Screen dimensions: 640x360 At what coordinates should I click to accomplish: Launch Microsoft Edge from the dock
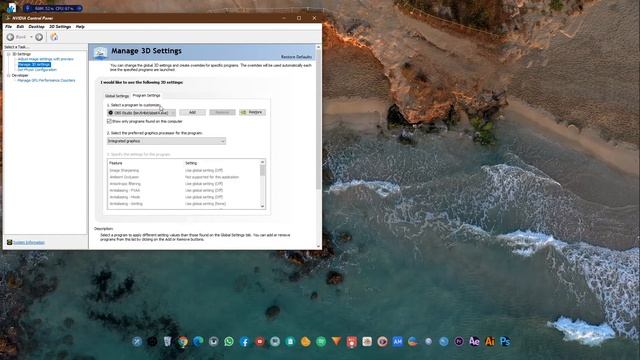(x=198, y=341)
